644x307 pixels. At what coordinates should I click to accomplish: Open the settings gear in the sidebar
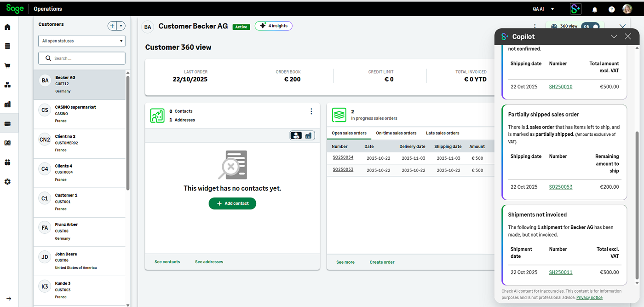tap(7, 181)
